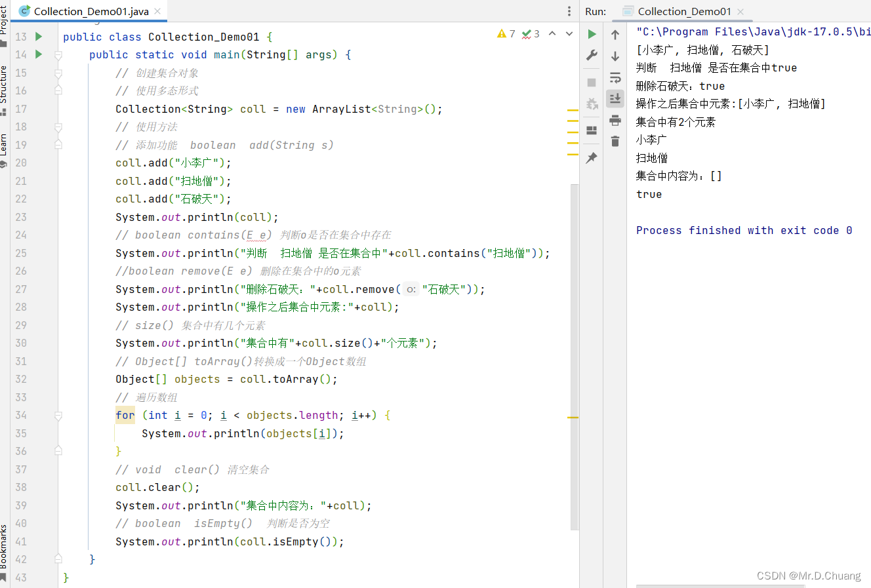This screenshot has height=588, width=871.
Task: Toggle pin for the run tab
Action: tap(592, 157)
